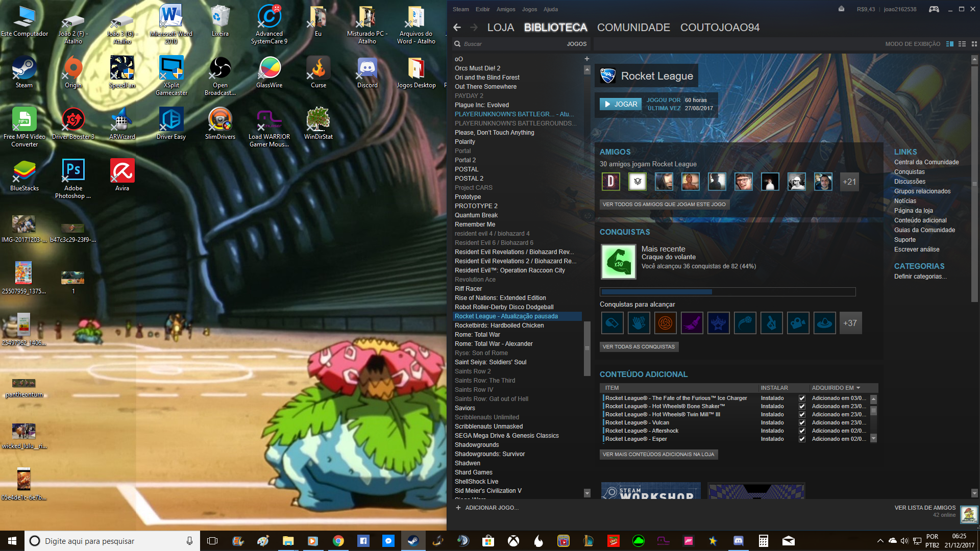
Task: Click the JOGAR play button
Action: [620, 104]
